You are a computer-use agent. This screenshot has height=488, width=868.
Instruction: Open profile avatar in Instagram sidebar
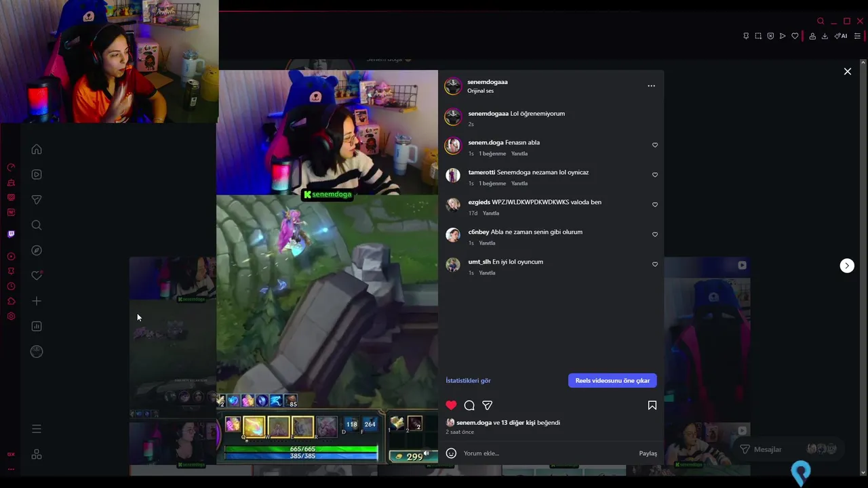coord(37,351)
